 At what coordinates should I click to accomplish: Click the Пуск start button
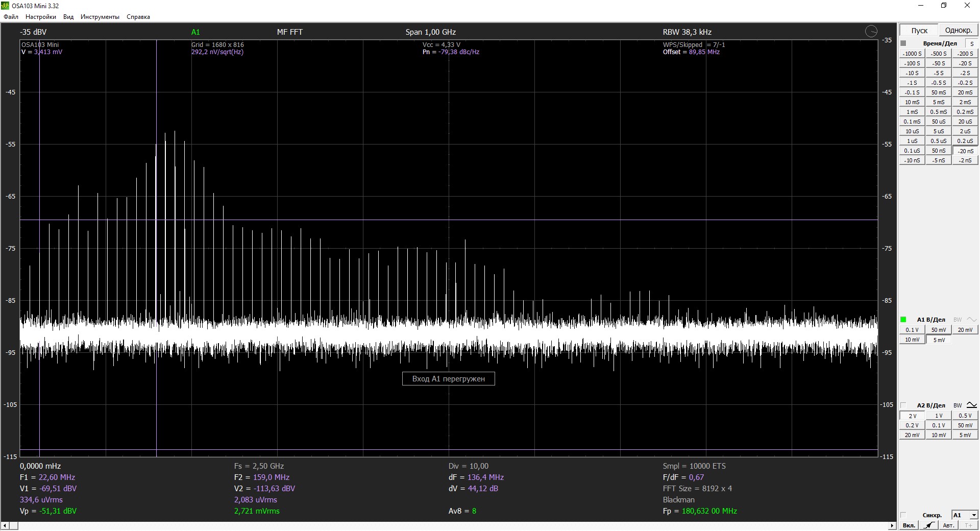(x=919, y=30)
